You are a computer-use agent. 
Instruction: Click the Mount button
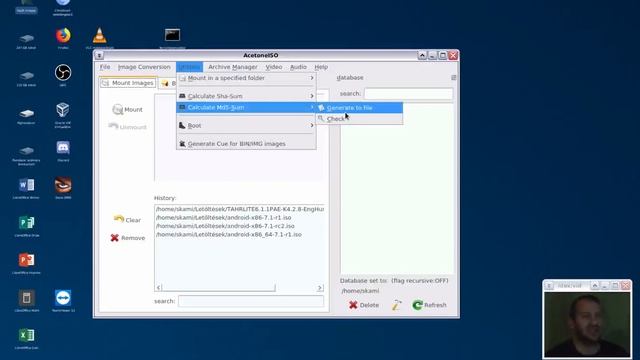127,109
